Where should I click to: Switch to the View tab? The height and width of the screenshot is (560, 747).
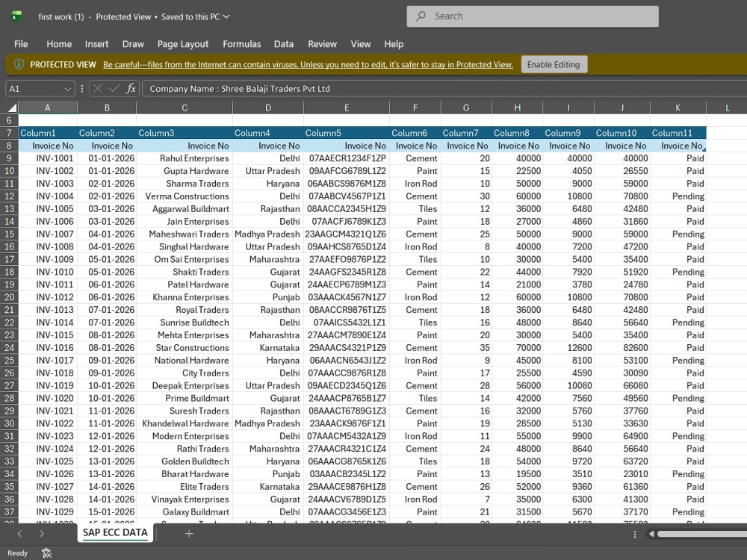(x=361, y=44)
